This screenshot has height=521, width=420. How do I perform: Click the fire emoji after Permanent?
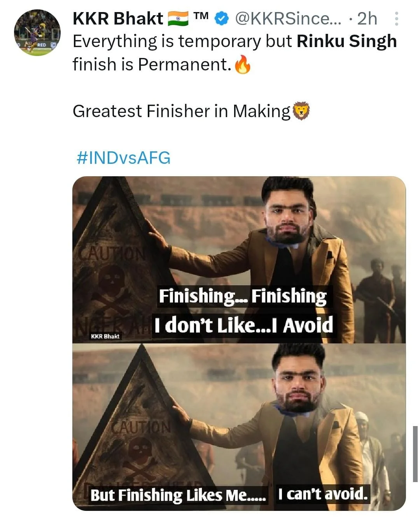tap(243, 65)
